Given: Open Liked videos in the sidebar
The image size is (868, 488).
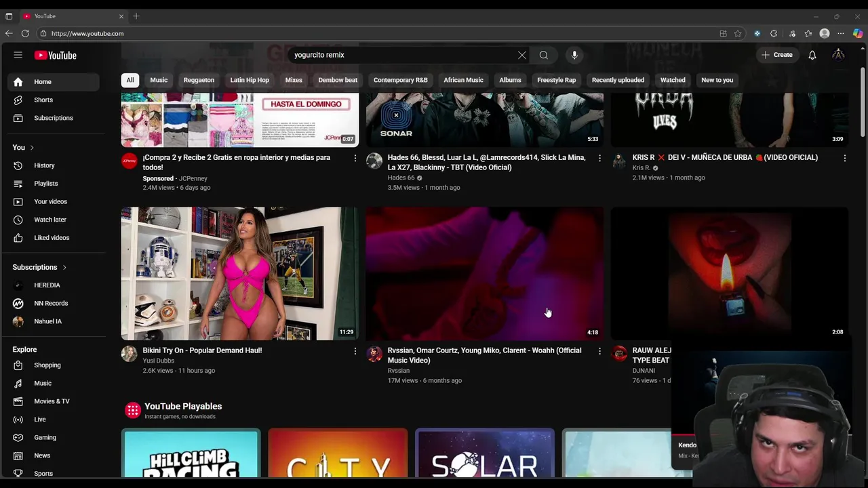Looking at the screenshot, I should (x=54, y=238).
